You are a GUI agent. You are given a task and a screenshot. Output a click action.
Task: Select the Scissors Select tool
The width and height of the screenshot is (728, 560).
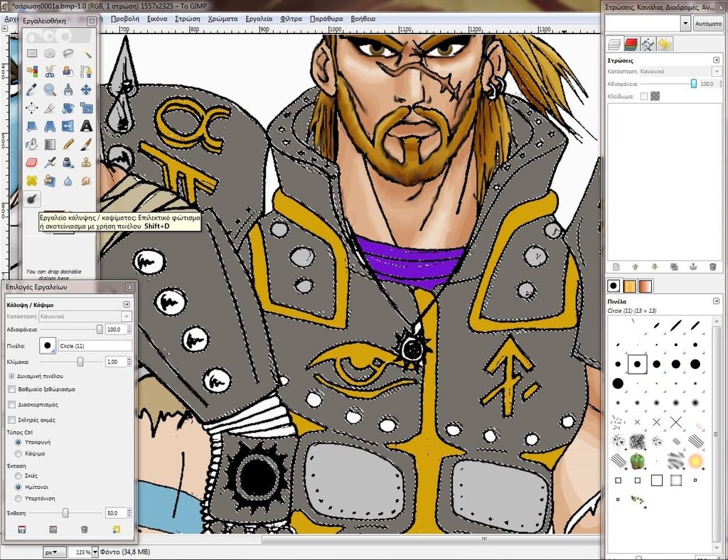(50, 72)
